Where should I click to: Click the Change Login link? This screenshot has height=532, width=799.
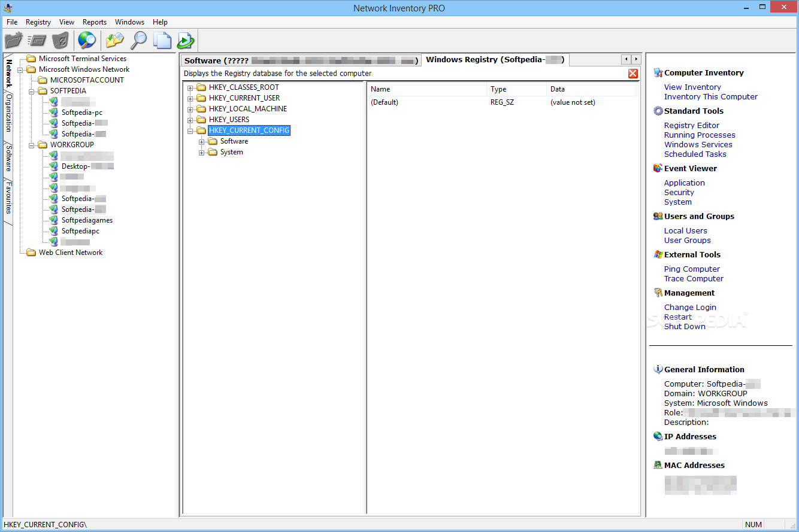click(690, 307)
